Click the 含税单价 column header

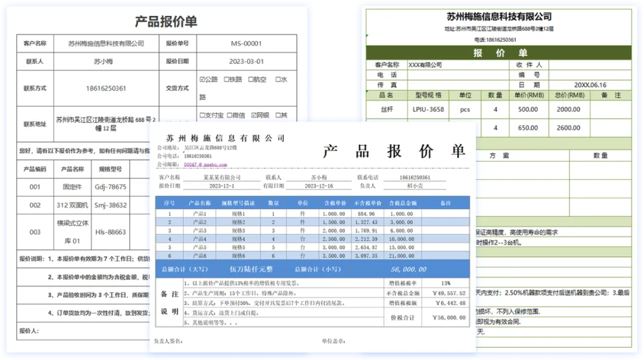(335, 203)
